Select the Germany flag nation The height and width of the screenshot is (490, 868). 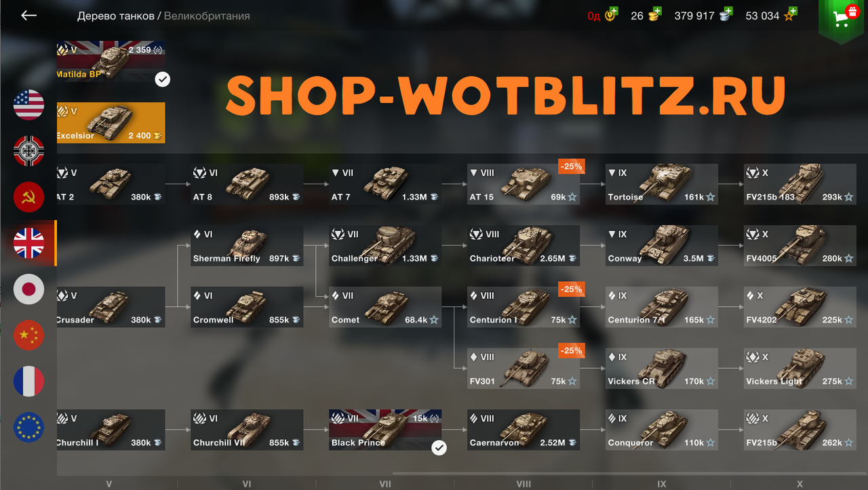29,151
